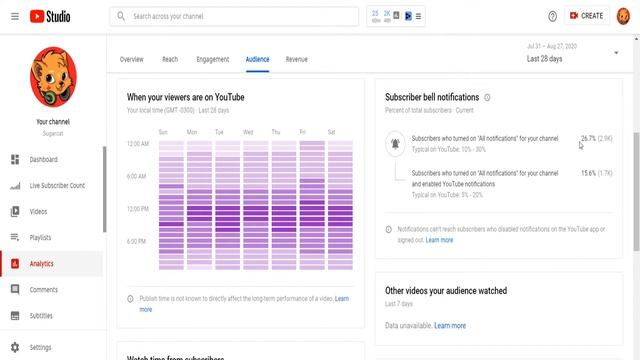Click the Sugarcat channel profile picture
Screen dimensions: 640x360
(53, 77)
